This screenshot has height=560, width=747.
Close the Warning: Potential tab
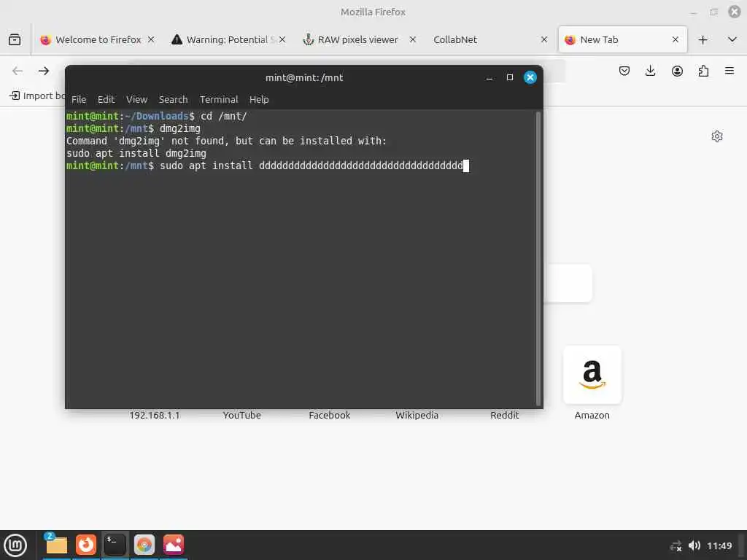(282, 39)
